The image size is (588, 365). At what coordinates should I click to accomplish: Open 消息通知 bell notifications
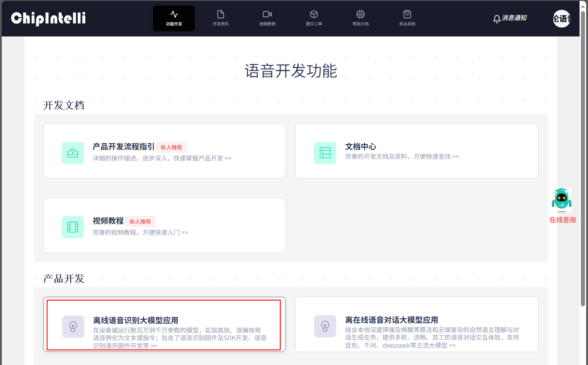pyautogui.click(x=510, y=18)
